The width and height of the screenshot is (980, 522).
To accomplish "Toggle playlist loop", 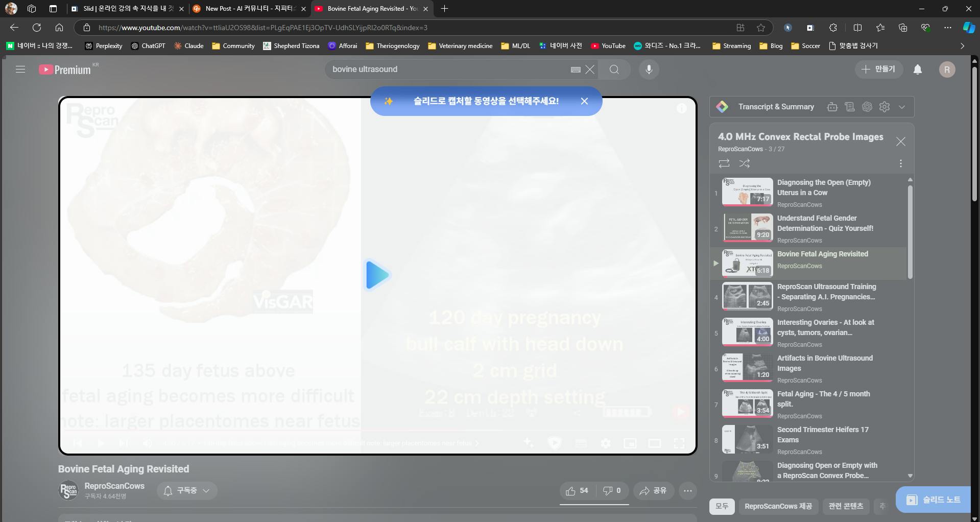I will pos(724,163).
